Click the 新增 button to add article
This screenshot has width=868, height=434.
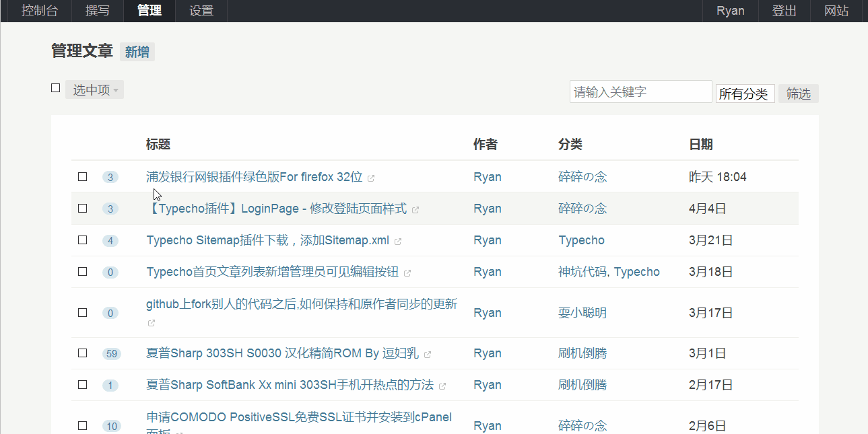pyautogui.click(x=137, y=52)
